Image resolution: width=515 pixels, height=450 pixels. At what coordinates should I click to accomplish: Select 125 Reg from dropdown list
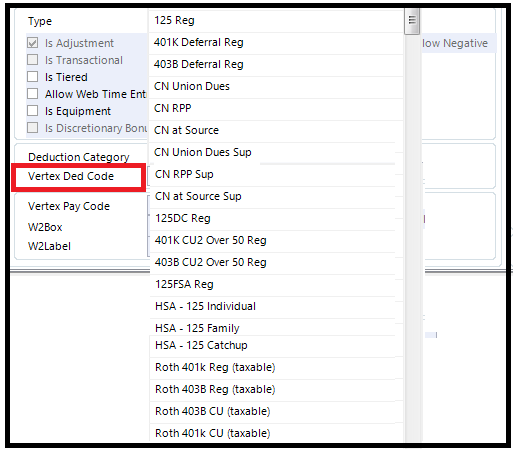pos(276,20)
